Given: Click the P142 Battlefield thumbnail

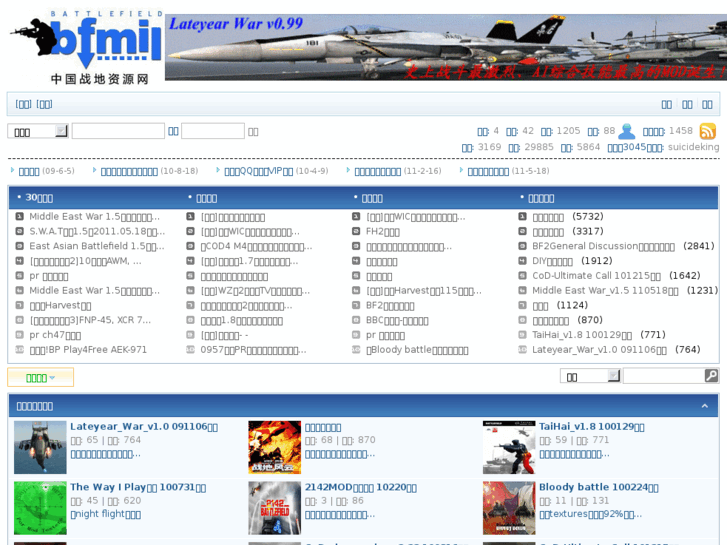Looking at the screenshot, I should [x=274, y=508].
